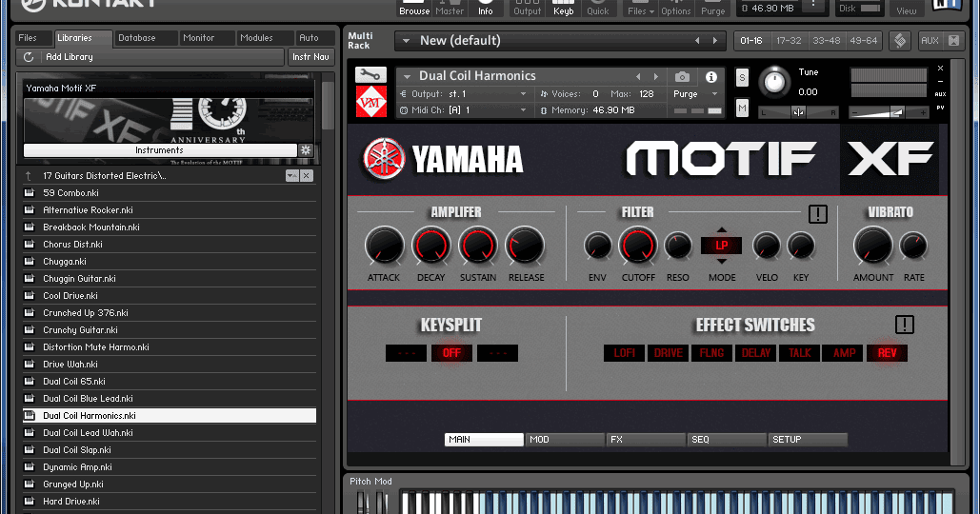This screenshot has height=514, width=980.
Task: Solo the instrument with the S button
Action: click(x=742, y=77)
